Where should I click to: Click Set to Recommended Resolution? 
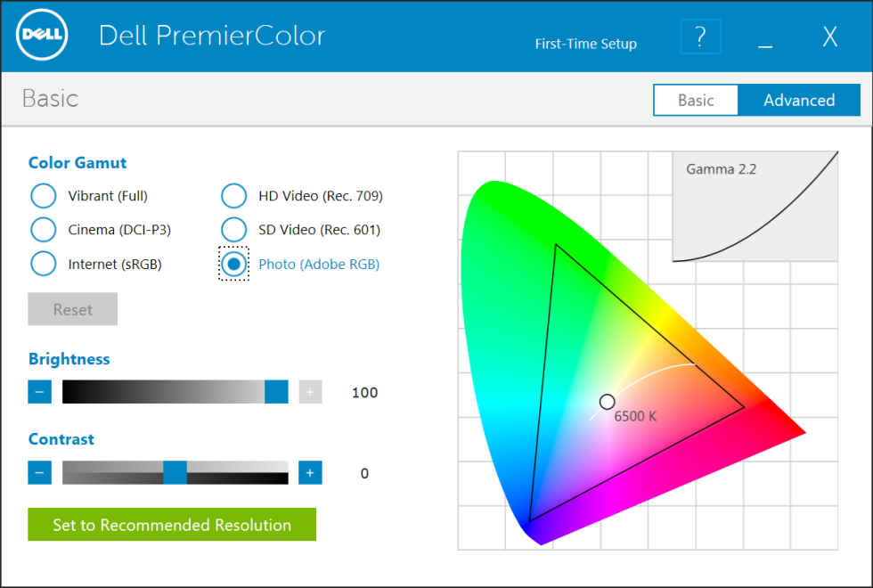click(x=171, y=525)
